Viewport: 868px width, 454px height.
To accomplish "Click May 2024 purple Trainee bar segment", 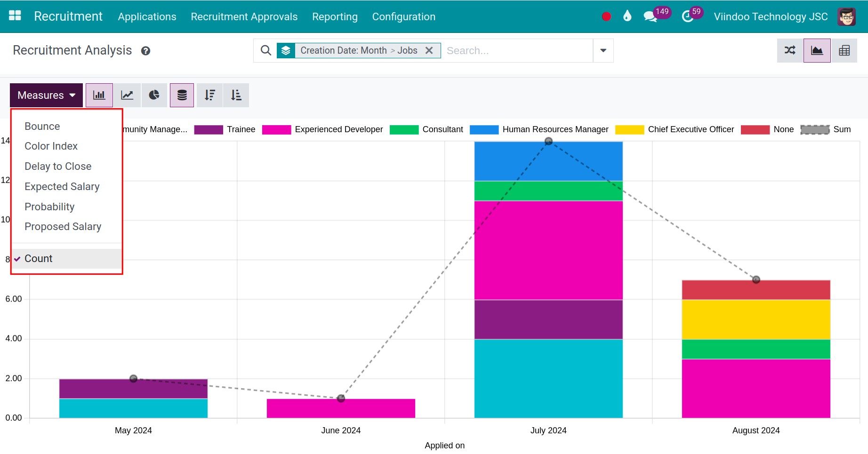I will coord(133,389).
